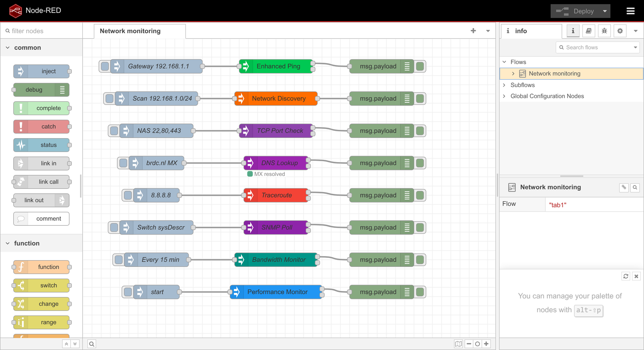Select the Bandwidth Monitor node
This screenshot has width=644, height=350.
[x=276, y=260]
